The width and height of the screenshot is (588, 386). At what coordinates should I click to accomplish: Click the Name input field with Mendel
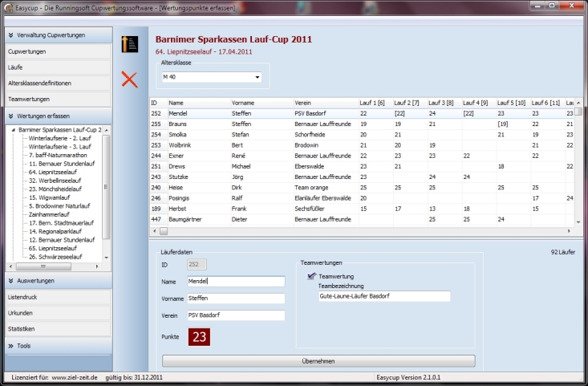pos(236,282)
